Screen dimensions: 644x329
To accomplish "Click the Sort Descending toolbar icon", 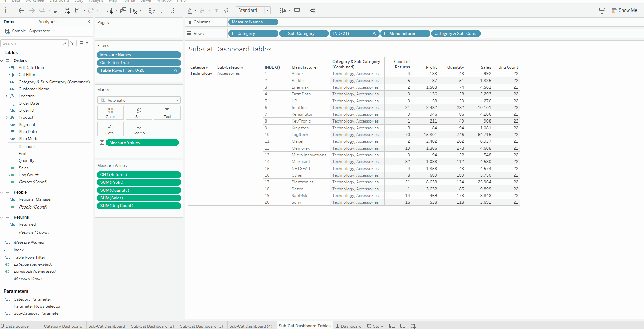I will pos(174,10).
